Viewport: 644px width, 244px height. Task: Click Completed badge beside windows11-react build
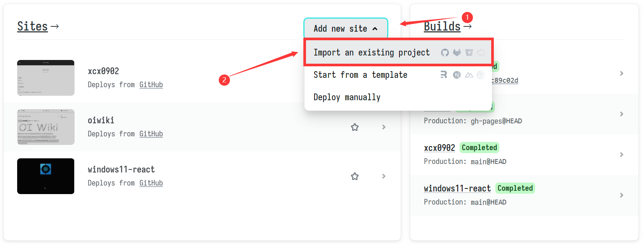coord(515,188)
